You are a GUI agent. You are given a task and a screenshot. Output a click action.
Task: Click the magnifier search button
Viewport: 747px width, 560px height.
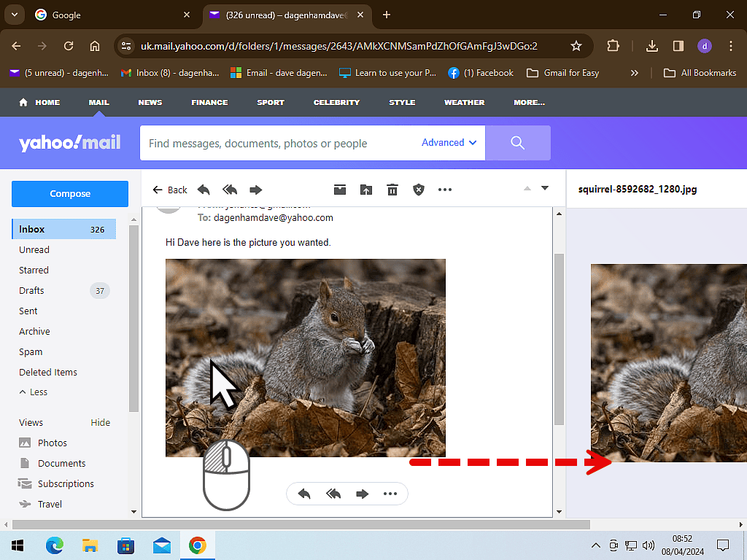point(518,143)
